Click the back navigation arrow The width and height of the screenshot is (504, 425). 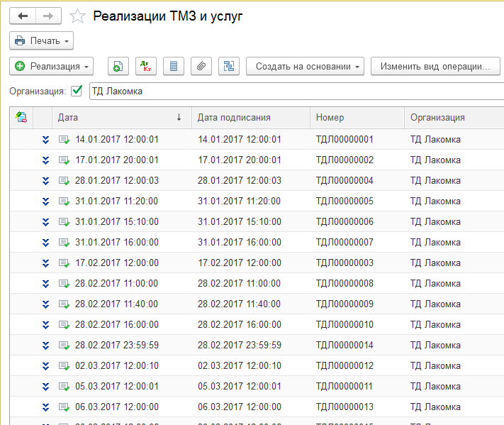click(23, 16)
